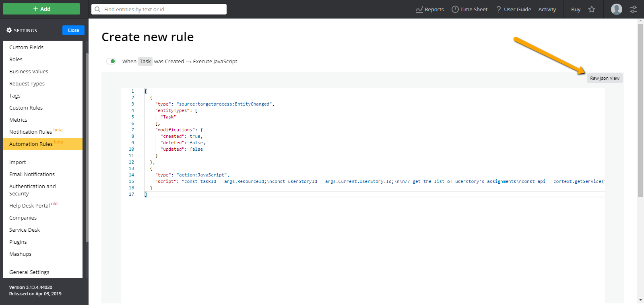The image size is (644, 305).
Task: Navigate to Companies
Action: pyautogui.click(x=43, y=218)
